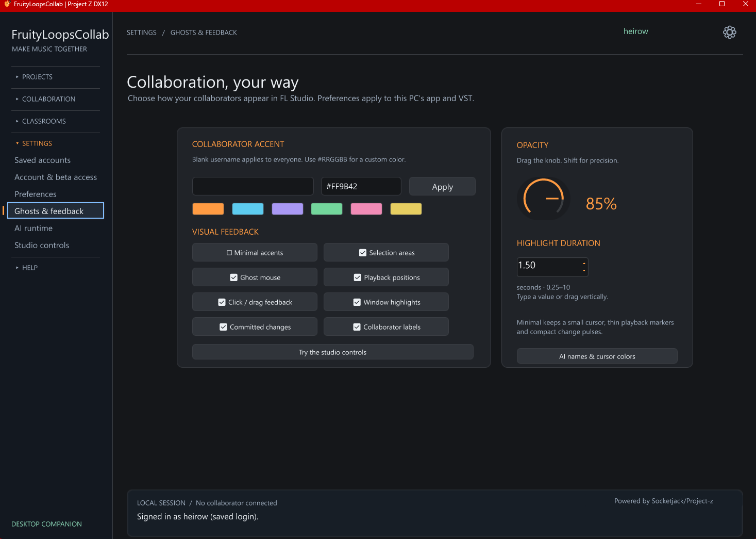Pick the yellow accent color swatch
The image size is (756, 539).
tap(406, 209)
